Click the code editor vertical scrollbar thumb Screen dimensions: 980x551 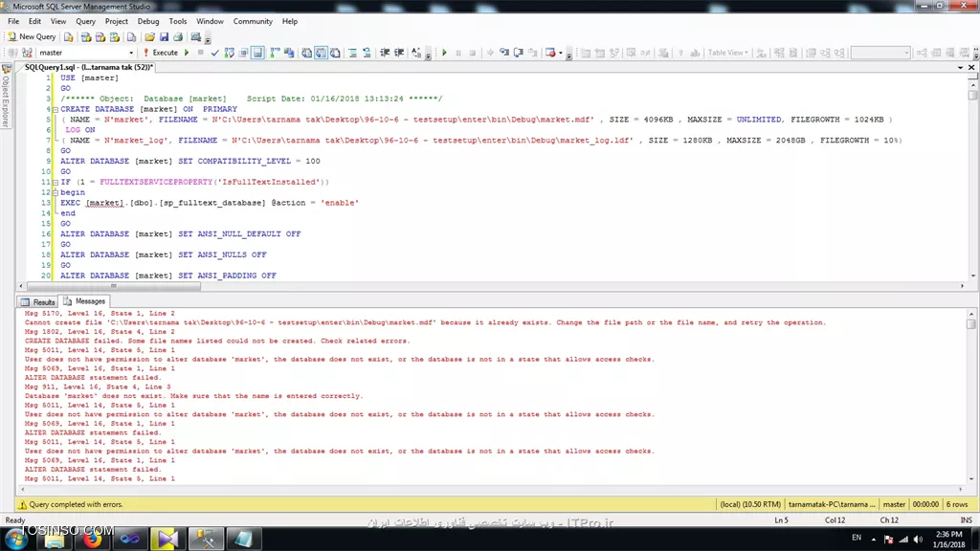click(972, 95)
